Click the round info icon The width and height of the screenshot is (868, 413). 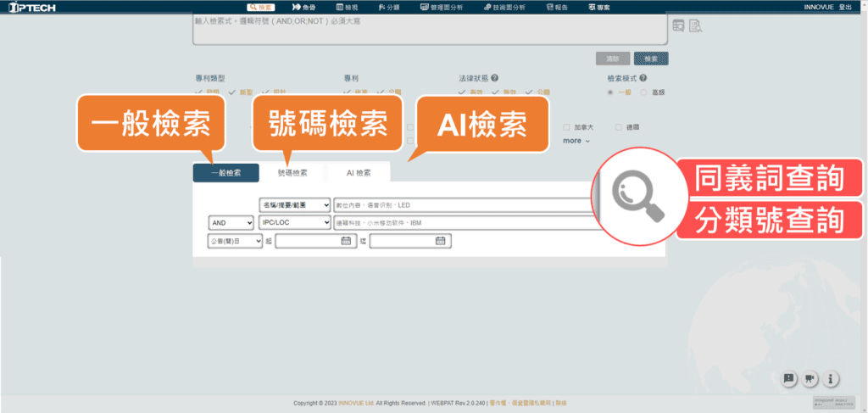click(x=832, y=378)
